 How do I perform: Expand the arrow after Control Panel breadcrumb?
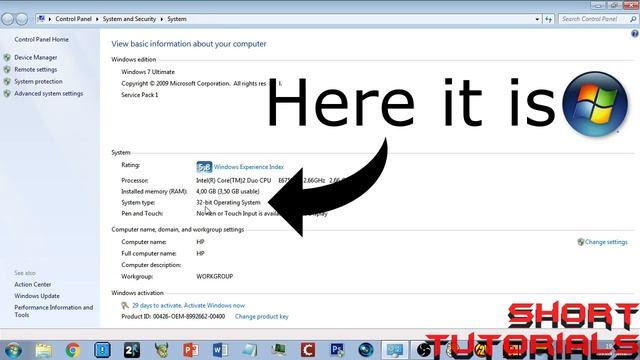97,19
